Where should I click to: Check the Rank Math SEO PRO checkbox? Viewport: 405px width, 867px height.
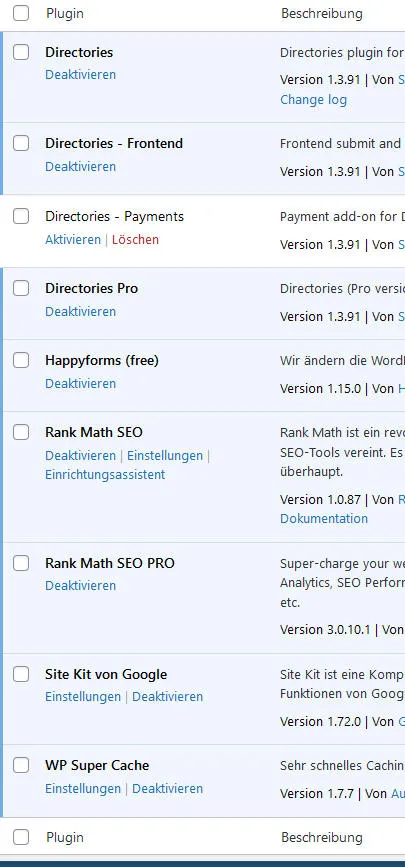[x=21, y=563]
